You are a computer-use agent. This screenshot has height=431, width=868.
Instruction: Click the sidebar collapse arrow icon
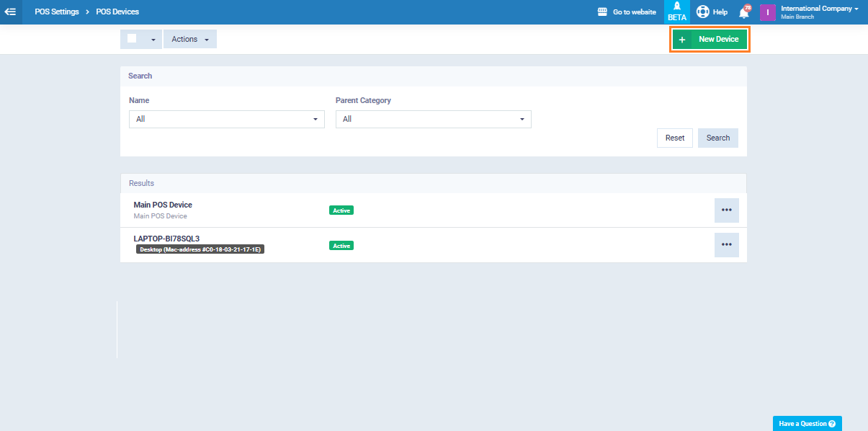point(11,12)
